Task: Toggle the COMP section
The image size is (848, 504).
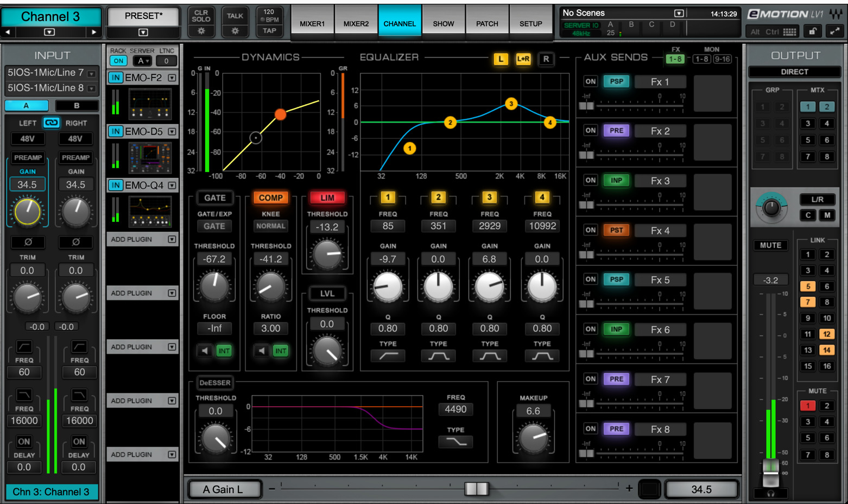Action: coord(270,198)
